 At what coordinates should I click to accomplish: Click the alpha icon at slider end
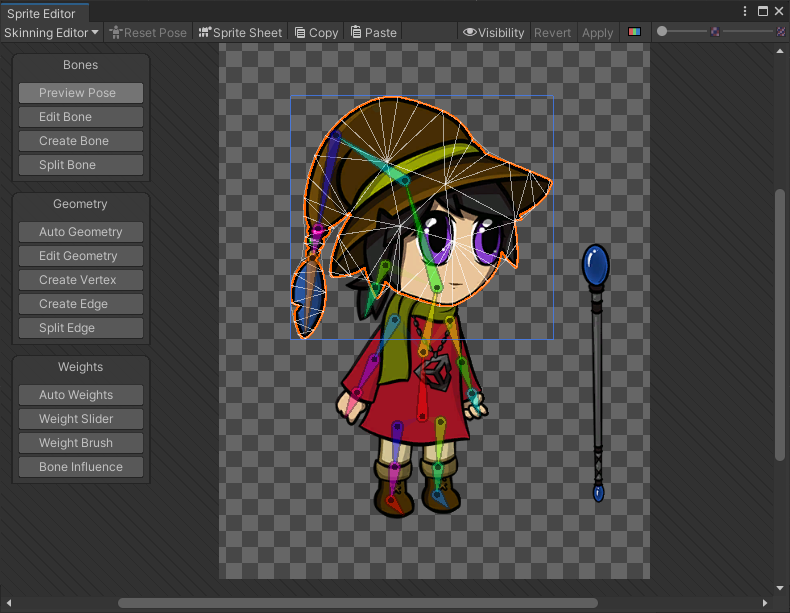[x=780, y=32]
